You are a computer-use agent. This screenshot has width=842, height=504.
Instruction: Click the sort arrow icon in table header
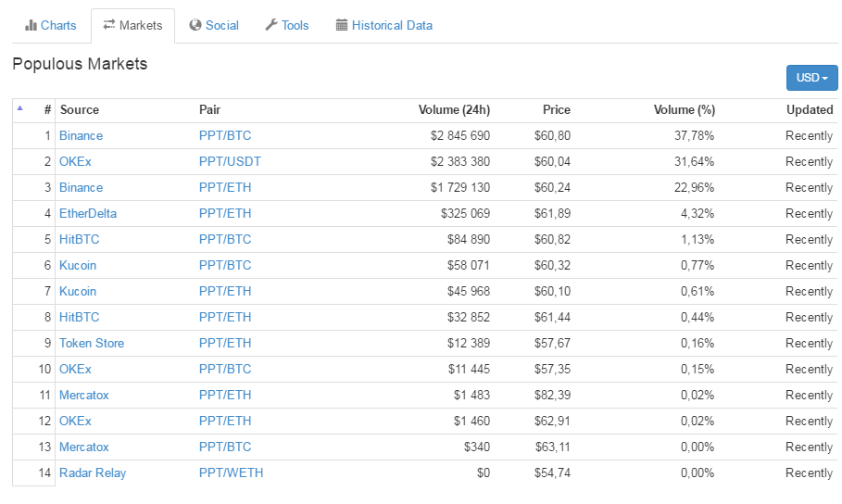click(19, 108)
